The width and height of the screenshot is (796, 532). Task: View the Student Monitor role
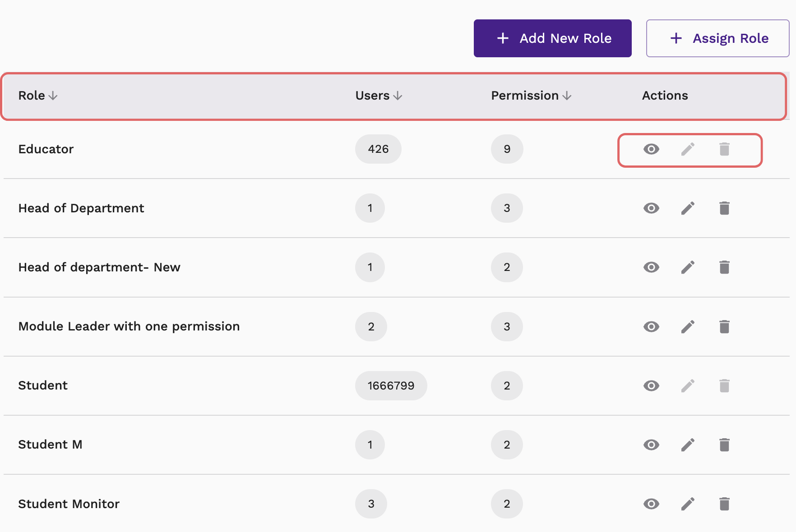[x=651, y=504]
